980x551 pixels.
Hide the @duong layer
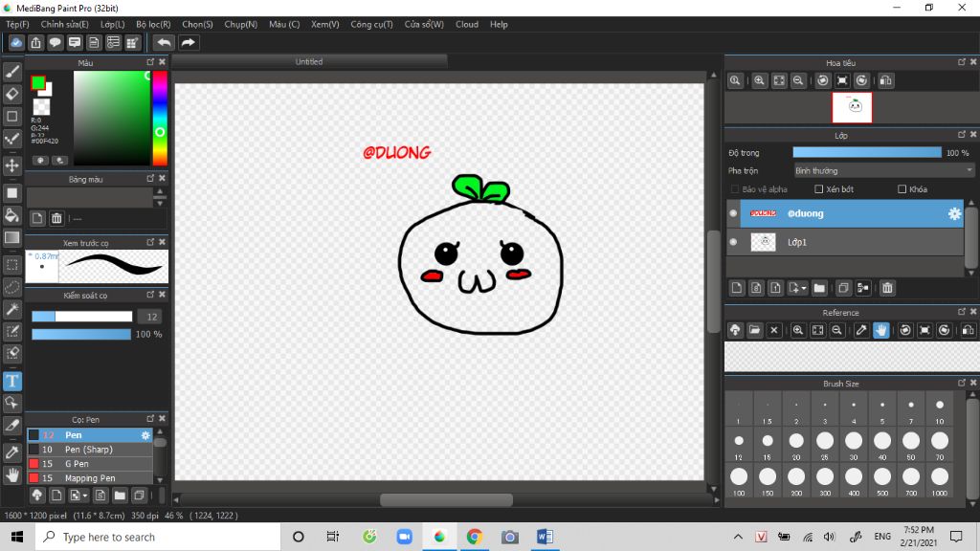pyautogui.click(x=733, y=213)
